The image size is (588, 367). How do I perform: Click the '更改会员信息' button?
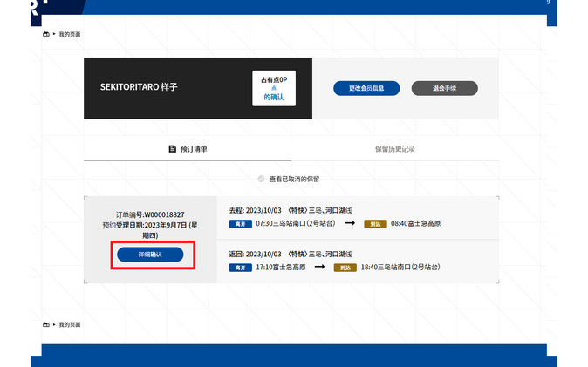(366, 88)
